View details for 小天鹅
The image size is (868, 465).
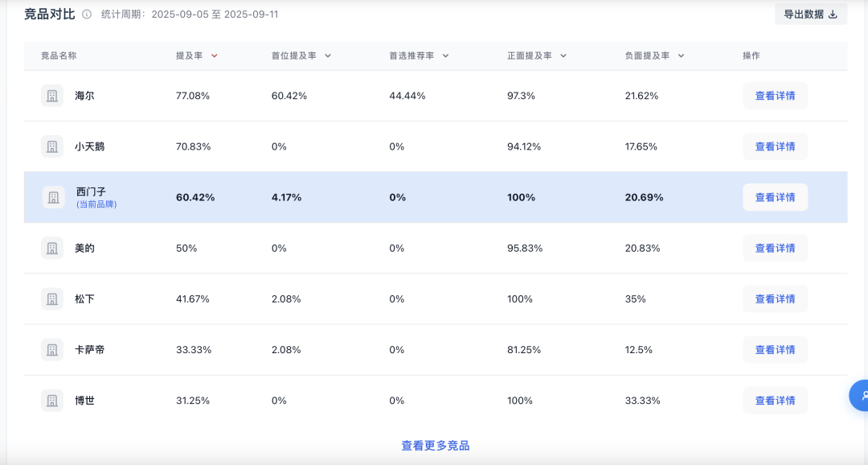click(x=775, y=147)
